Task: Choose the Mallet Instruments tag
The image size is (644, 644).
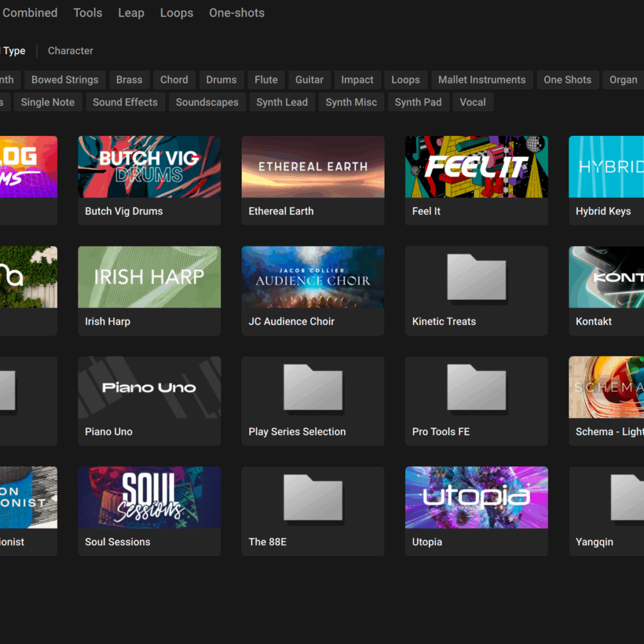Action: point(482,80)
